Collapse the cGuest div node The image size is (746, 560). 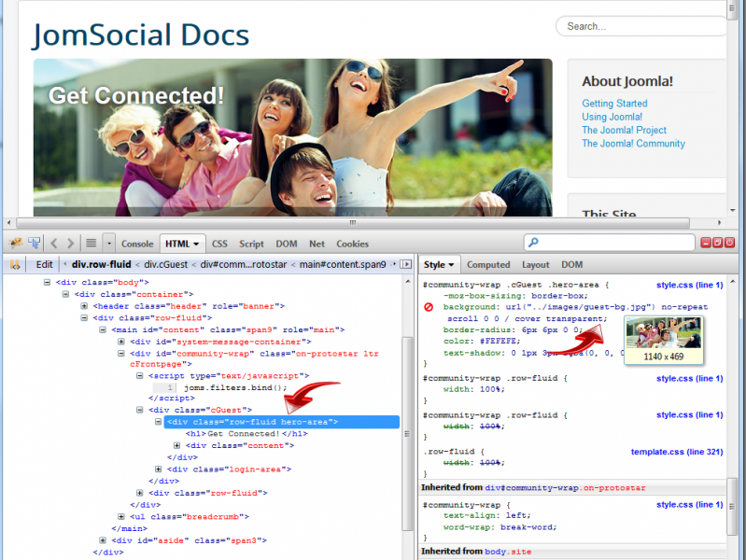pyautogui.click(x=140, y=410)
